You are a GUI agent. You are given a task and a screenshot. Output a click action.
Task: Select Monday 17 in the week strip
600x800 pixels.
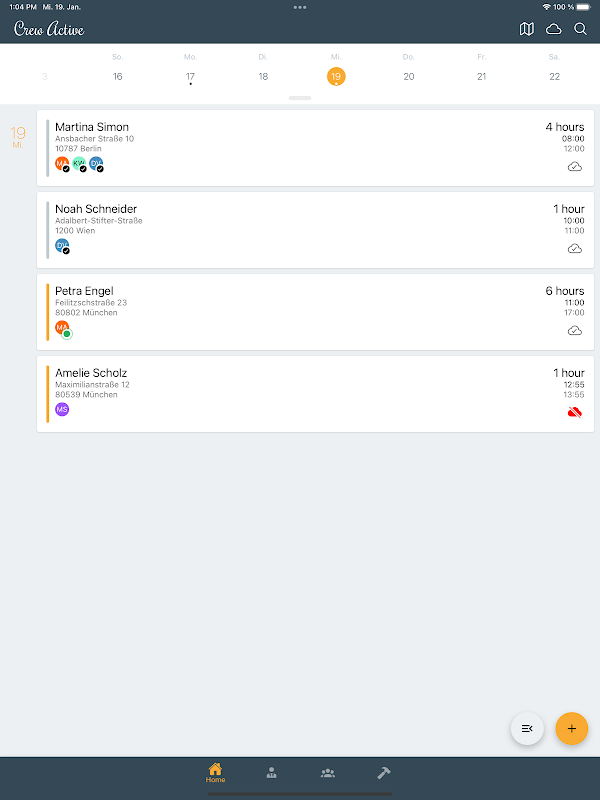[x=190, y=76]
